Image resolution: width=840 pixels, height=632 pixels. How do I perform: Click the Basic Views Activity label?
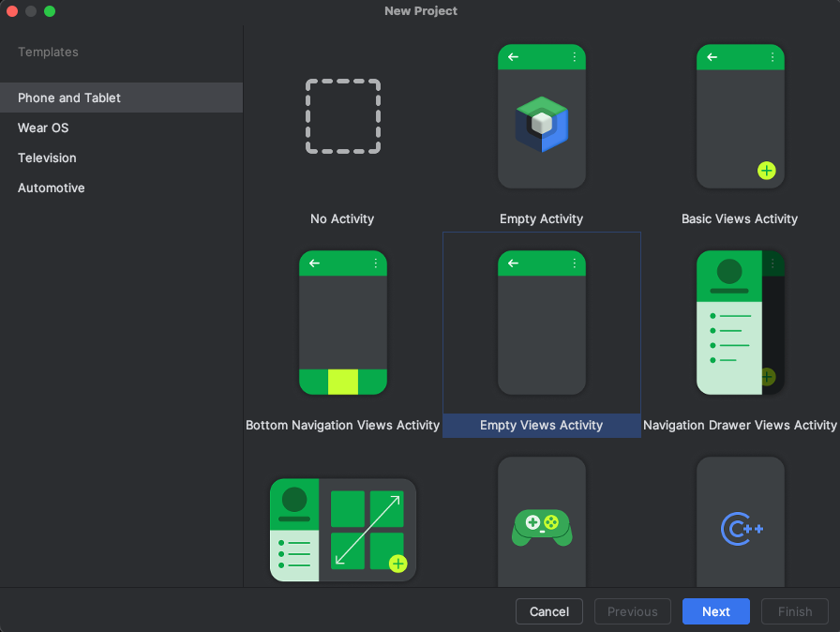pos(740,218)
